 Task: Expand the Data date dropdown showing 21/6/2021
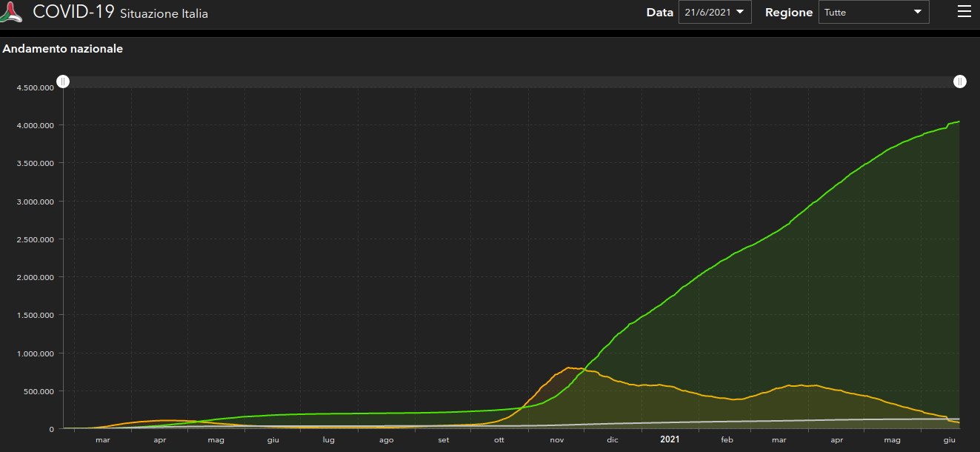(714, 12)
